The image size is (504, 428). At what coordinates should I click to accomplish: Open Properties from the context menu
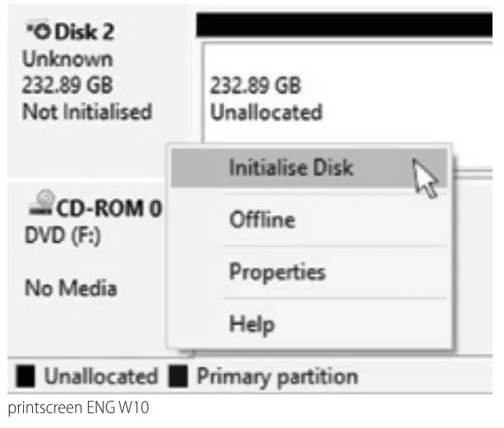(x=277, y=272)
